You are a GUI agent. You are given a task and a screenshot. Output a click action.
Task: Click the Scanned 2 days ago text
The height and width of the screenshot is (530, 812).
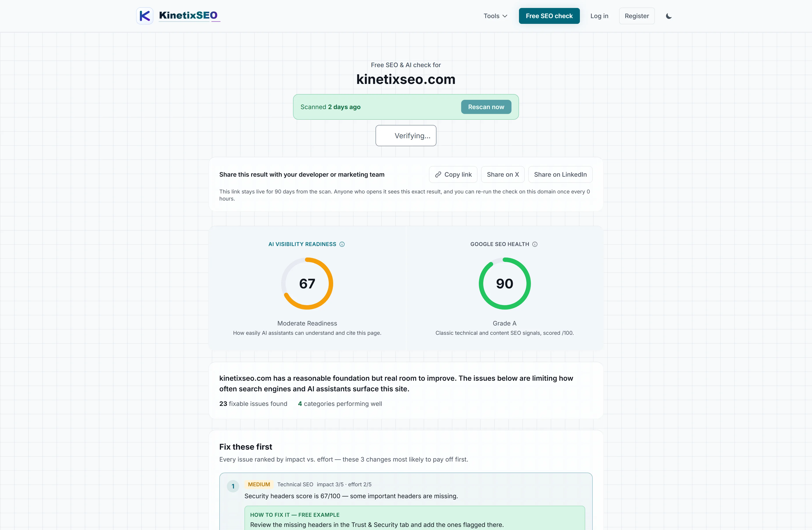[330, 107]
